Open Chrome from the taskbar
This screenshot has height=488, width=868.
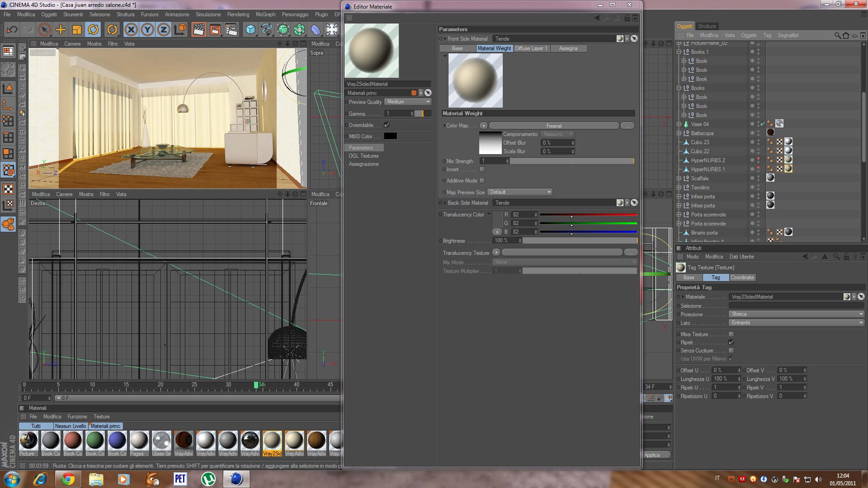[x=68, y=479]
